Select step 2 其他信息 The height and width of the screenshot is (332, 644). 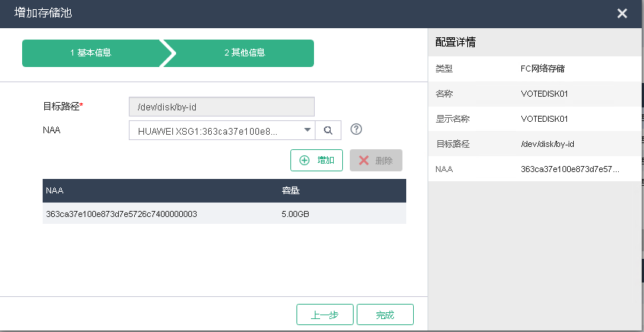(245, 53)
